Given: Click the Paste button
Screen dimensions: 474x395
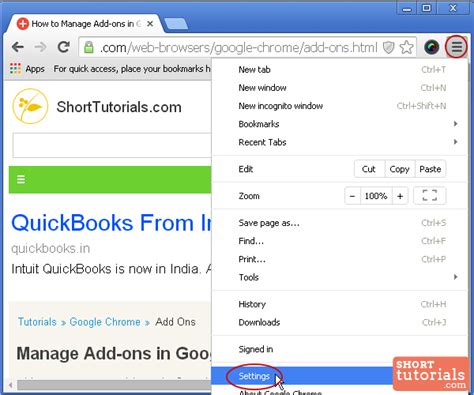Looking at the screenshot, I should point(430,169).
